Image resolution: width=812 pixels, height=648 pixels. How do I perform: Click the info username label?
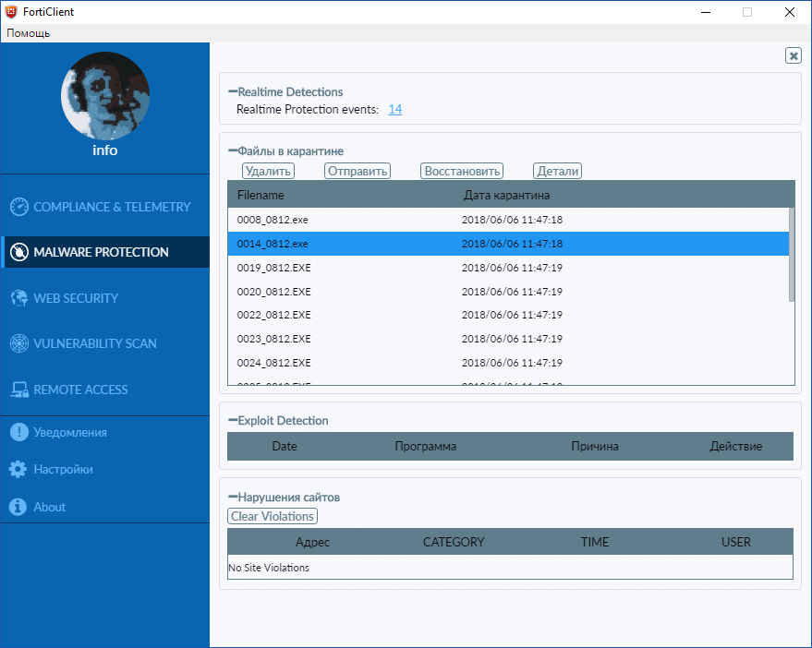[x=105, y=150]
